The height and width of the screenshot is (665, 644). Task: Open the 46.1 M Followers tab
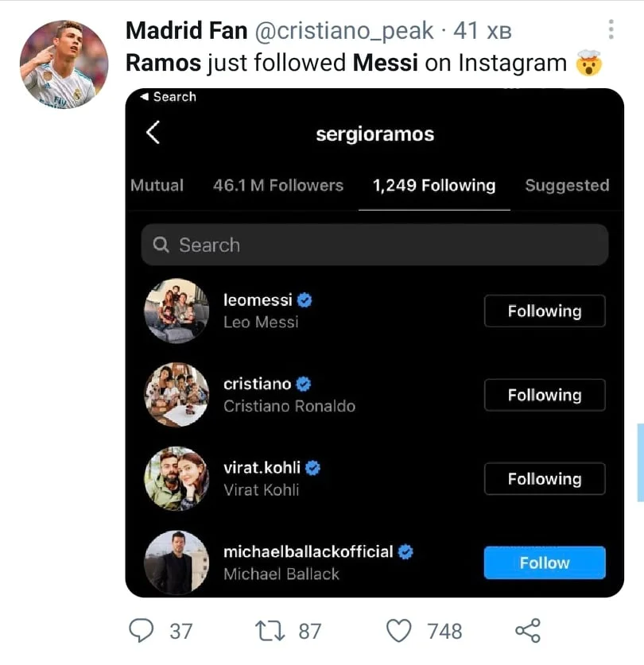point(278,186)
